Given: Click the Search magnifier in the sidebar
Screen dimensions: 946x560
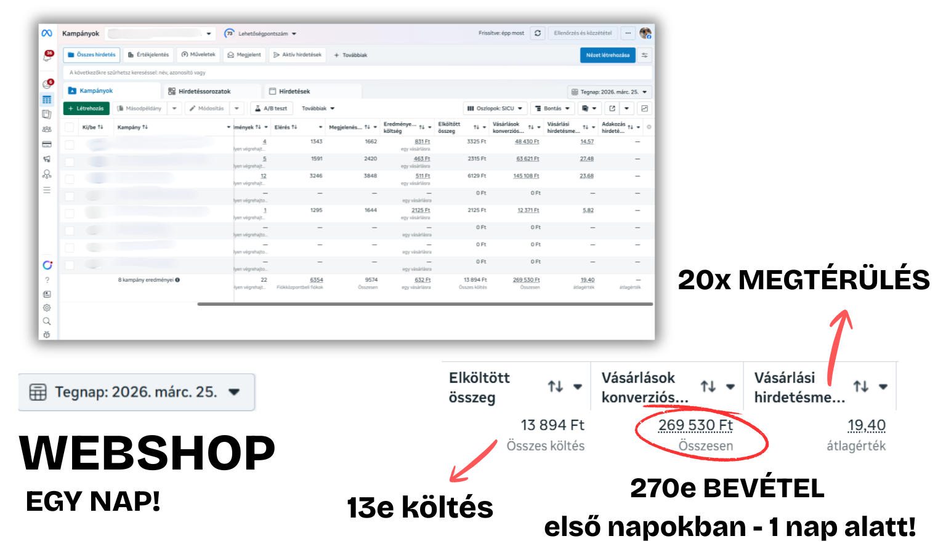Looking at the screenshot, I should pos(47,321).
